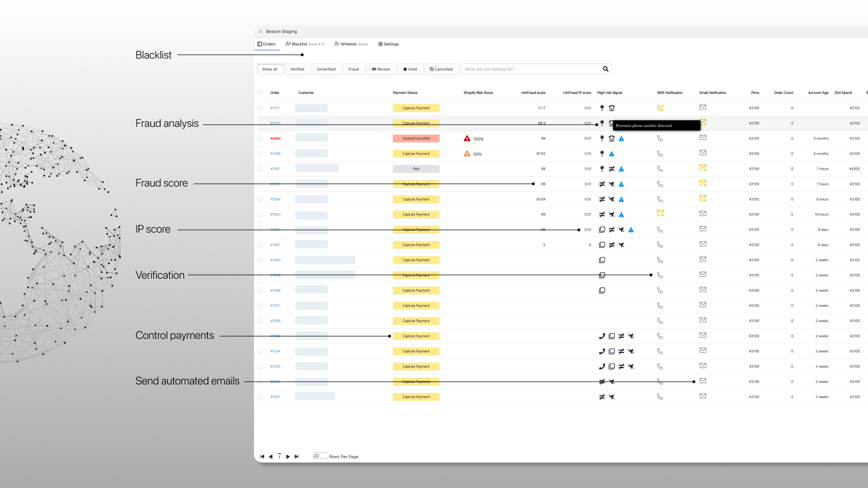Click blue alert triangle icon for order #1269
This screenshot has height=488, width=868.
click(621, 138)
